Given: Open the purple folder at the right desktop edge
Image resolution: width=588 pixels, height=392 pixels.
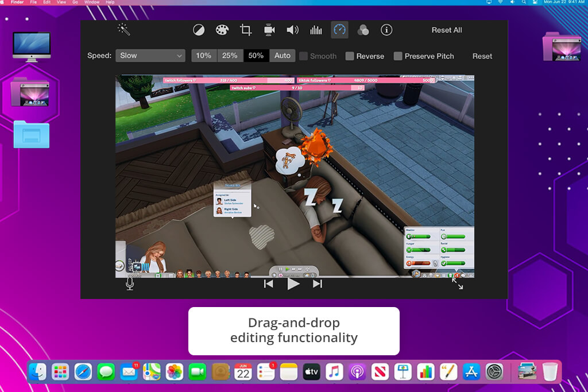Looking at the screenshot, I should [562, 46].
